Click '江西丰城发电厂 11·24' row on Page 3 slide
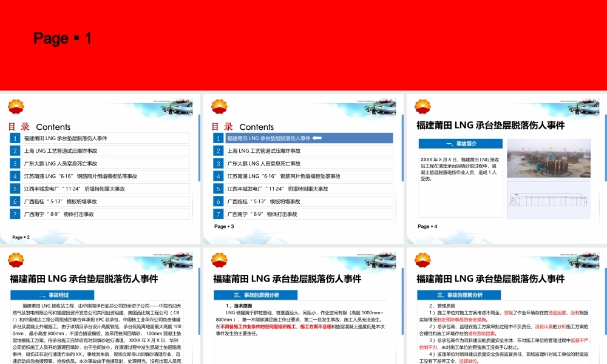The image size is (607, 364). point(309,189)
